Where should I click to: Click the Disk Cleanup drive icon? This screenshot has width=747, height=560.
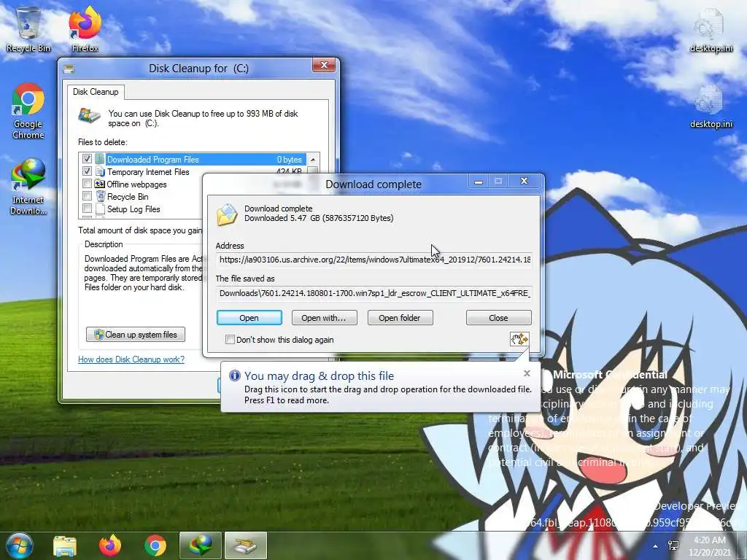[89, 116]
